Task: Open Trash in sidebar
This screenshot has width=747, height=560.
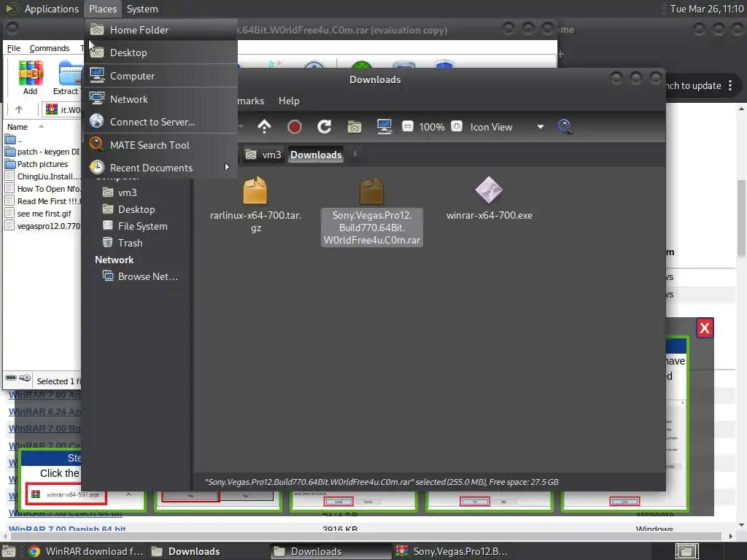Action: tap(130, 243)
